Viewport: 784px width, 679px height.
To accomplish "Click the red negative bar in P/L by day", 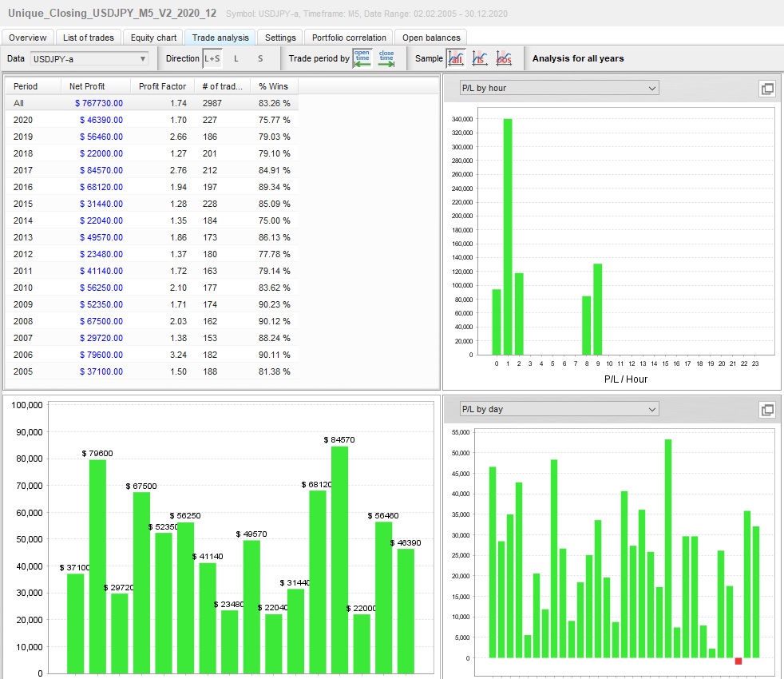I will point(738,661).
